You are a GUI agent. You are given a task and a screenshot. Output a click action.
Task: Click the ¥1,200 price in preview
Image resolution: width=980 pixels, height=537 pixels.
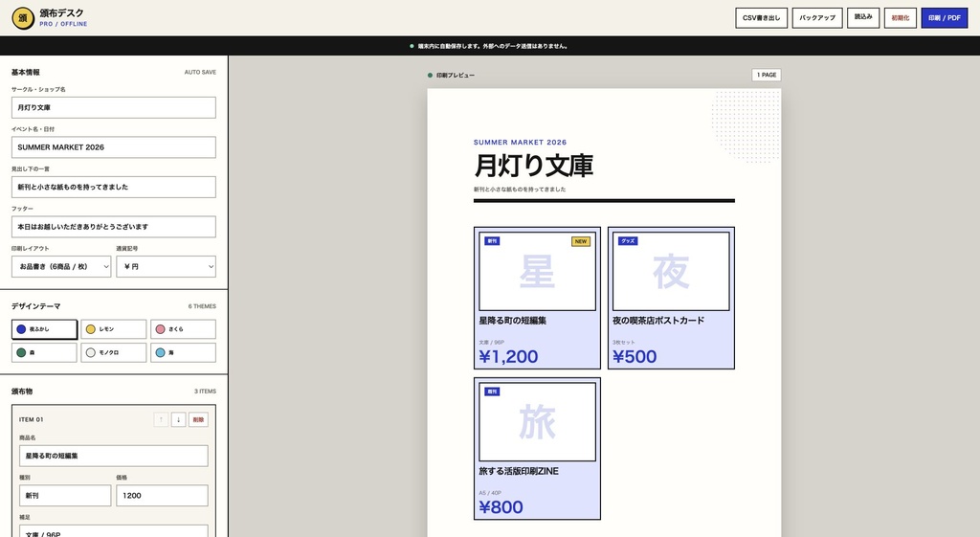508,356
